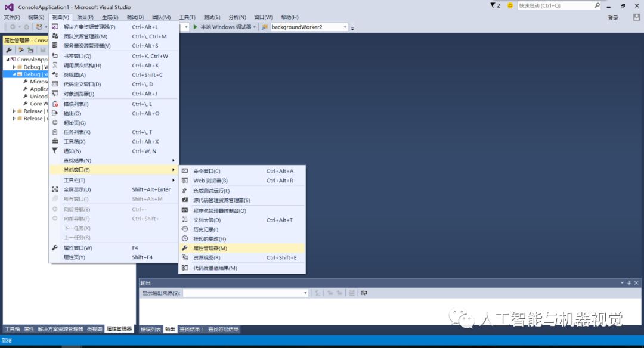Click the 对象浏览器 object browser icon
Screen dimensions: 644x348
pyautogui.click(x=55, y=94)
